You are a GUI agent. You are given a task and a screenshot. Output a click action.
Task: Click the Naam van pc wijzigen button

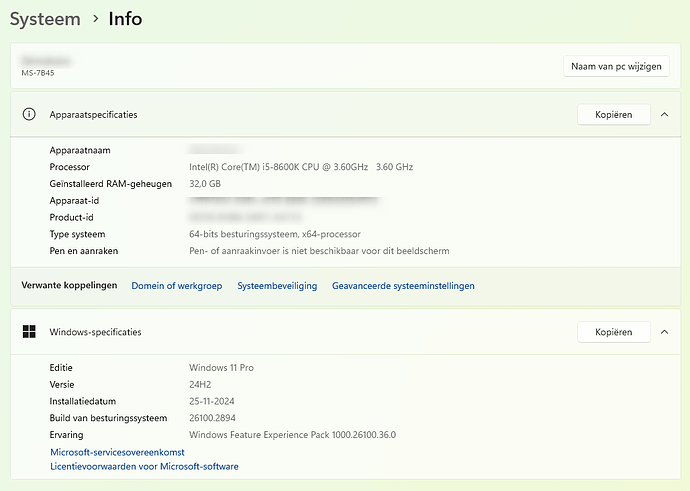[x=616, y=66]
